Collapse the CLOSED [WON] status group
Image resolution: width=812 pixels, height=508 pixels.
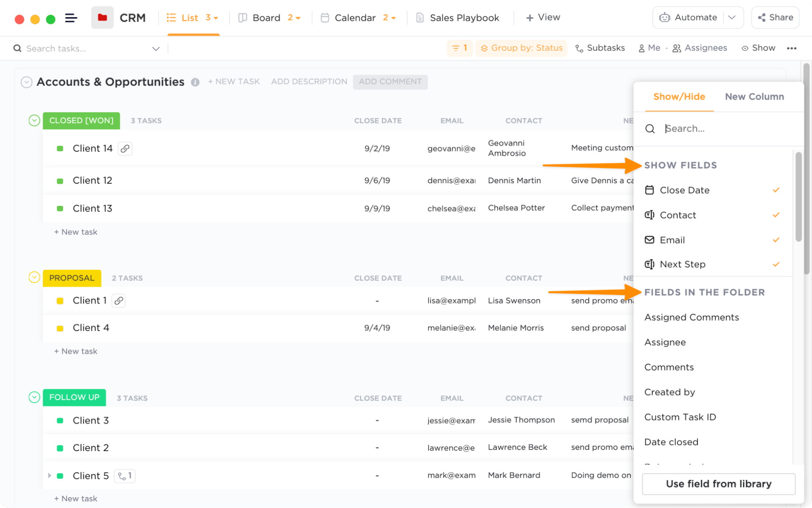pyautogui.click(x=34, y=121)
